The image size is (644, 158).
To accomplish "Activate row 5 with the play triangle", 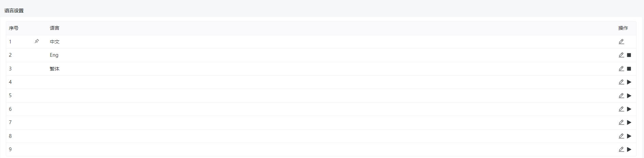I will (629, 96).
